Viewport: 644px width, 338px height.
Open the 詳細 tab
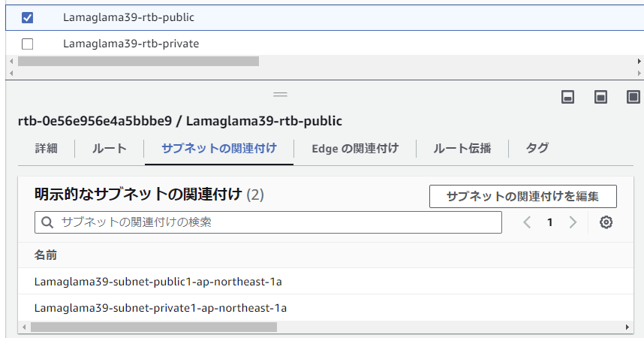(x=46, y=149)
